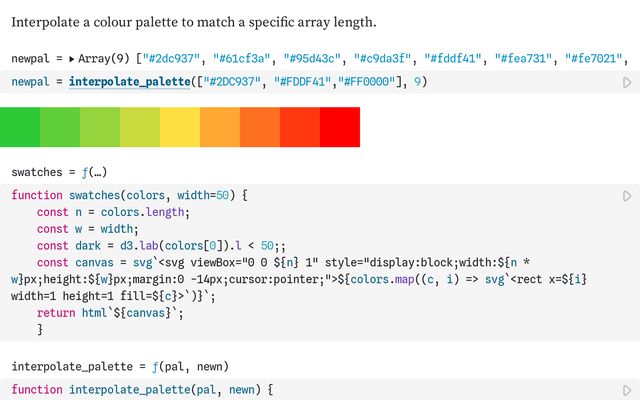Select the orange swatch after yellow
640x400 pixels.
click(220, 127)
